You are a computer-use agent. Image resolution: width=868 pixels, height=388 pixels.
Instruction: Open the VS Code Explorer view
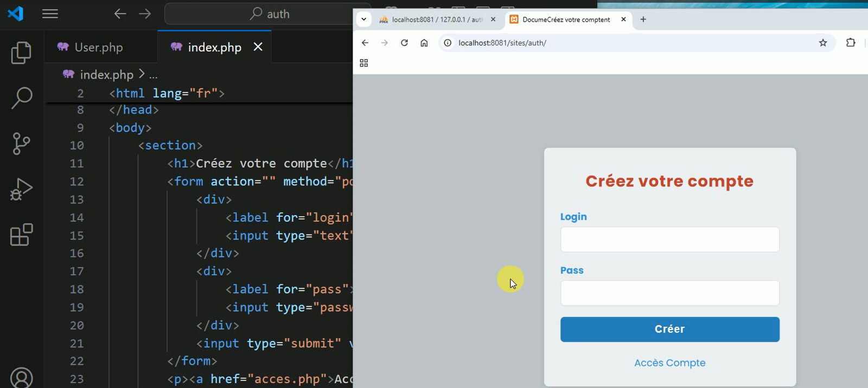point(22,53)
